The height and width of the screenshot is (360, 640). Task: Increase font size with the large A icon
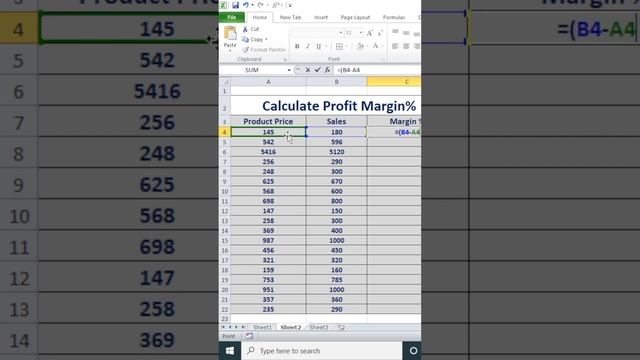(x=369, y=33)
